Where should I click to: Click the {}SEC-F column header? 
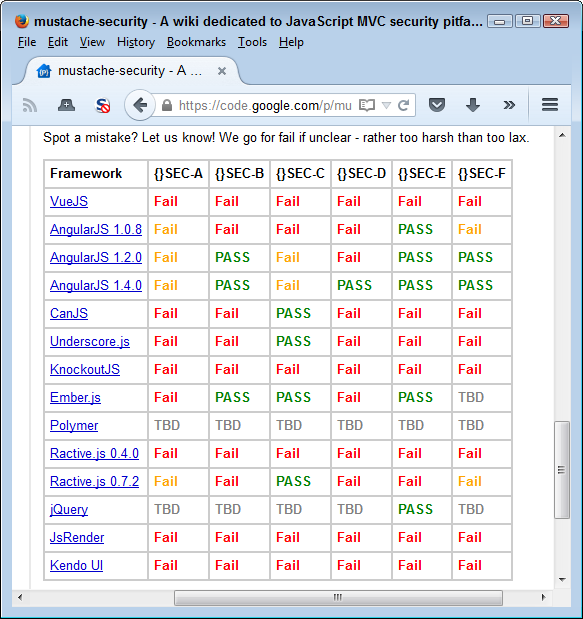point(482,173)
